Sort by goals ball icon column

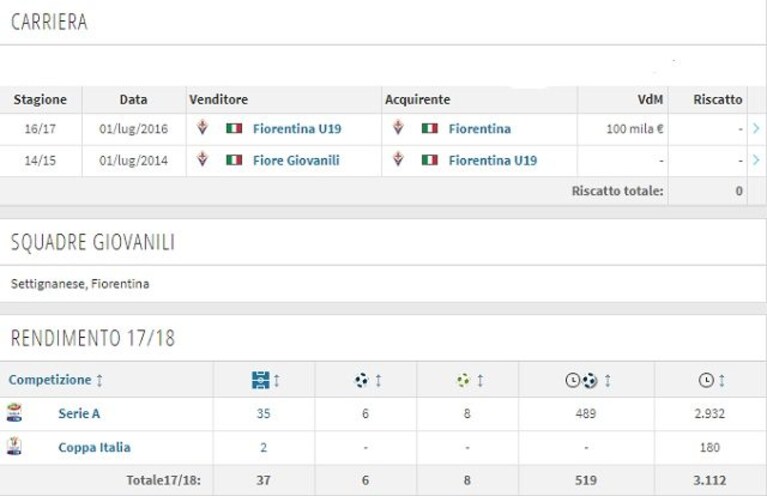(x=367, y=380)
